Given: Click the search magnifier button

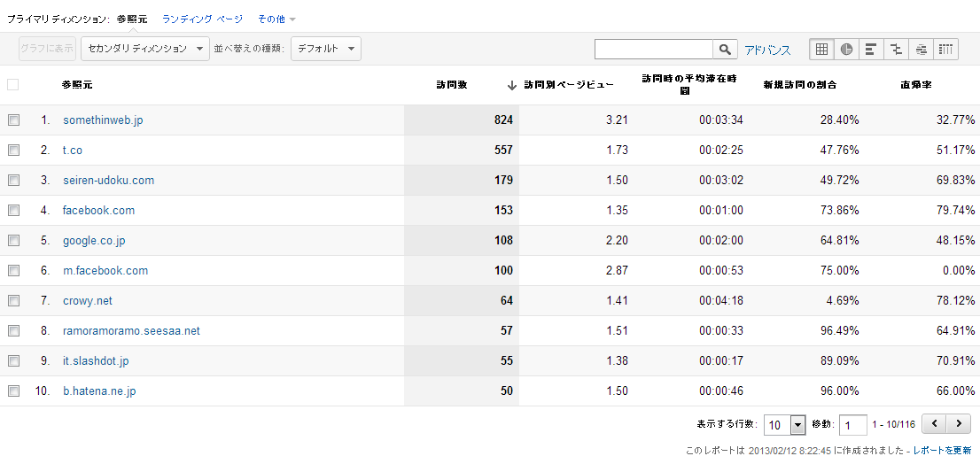Looking at the screenshot, I should 726,50.
